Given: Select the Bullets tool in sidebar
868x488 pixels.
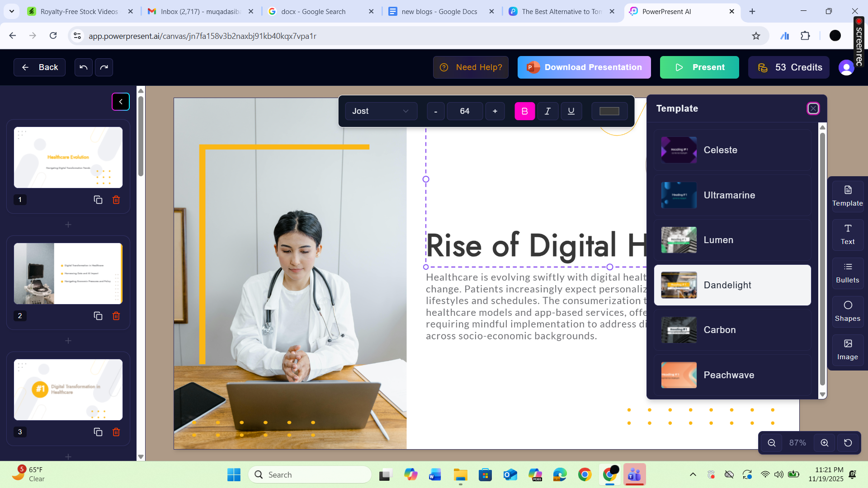Looking at the screenshot, I should point(847,273).
